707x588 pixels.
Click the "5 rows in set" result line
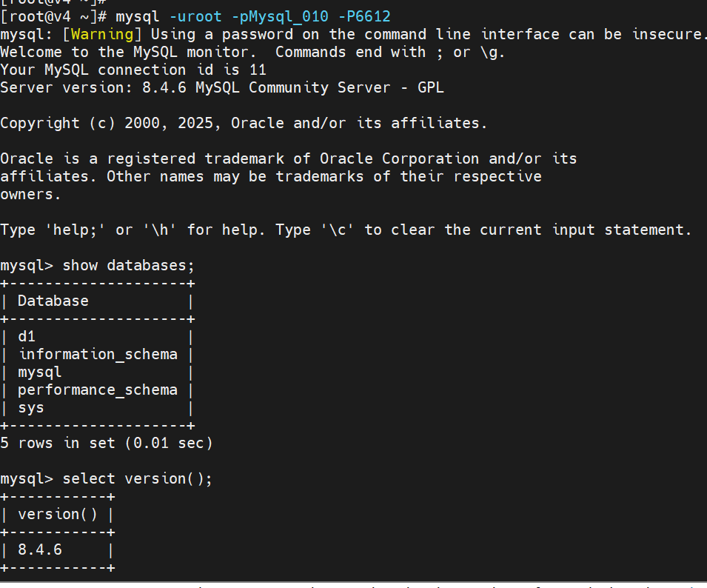(107, 443)
